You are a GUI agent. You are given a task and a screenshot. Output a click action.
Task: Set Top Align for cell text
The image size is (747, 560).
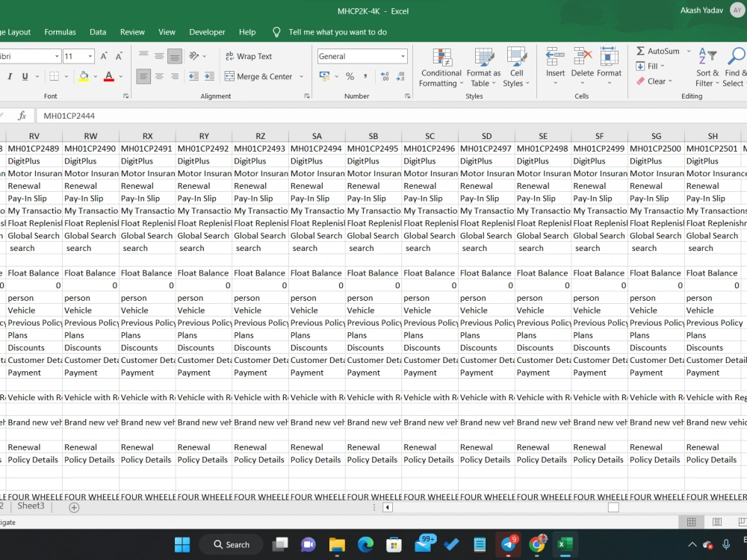pos(143,56)
